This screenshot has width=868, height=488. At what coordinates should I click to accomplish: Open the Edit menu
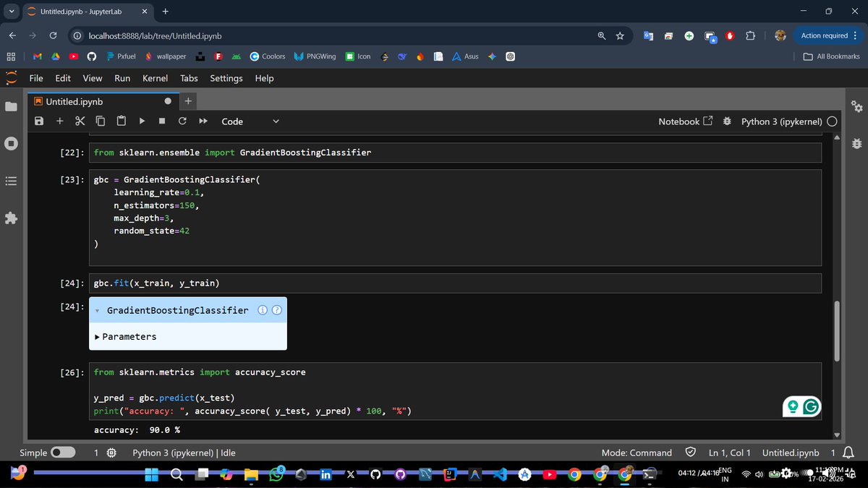(63, 78)
